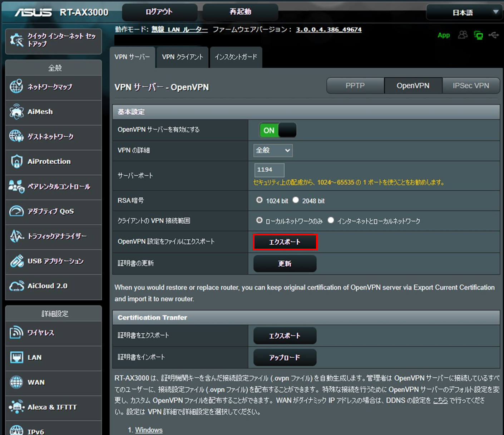Open ネットワークマップ menu item
This screenshot has height=435, width=504.
click(54, 88)
